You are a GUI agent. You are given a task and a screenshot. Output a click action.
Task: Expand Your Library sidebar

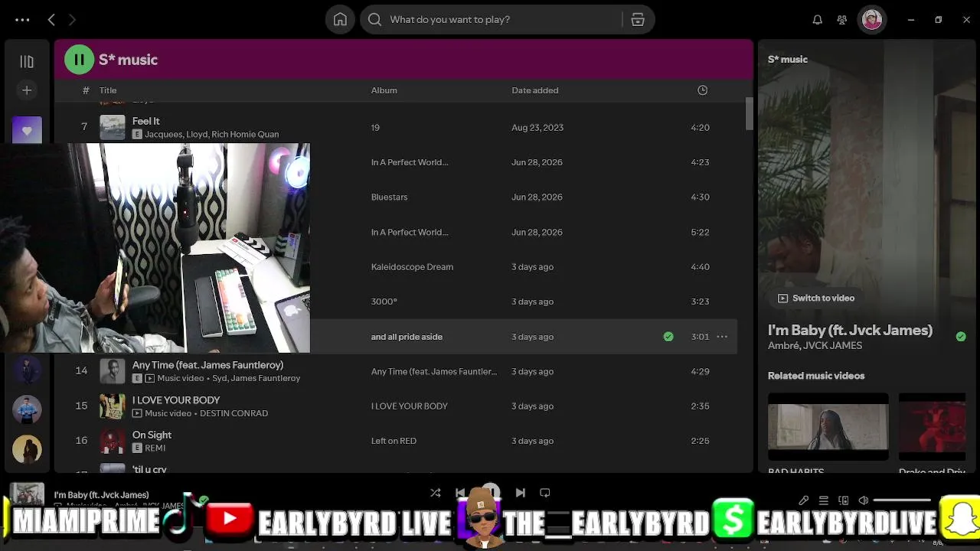(x=27, y=61)
